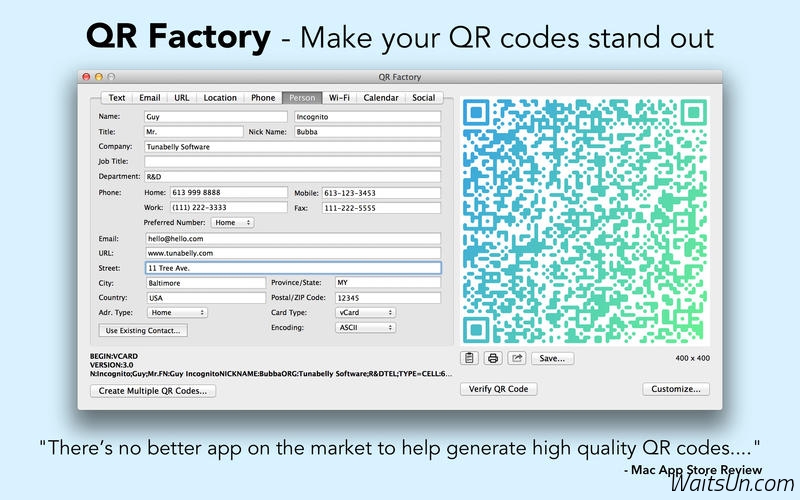Focus the Department field
This screenshot has height=500, width=800.
pyautogui.click(x=292, y=177)
